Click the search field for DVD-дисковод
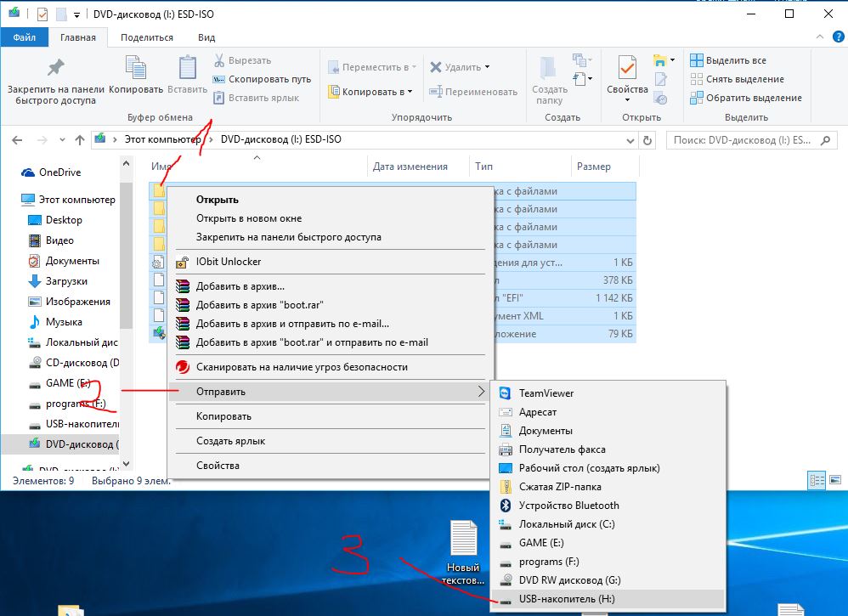 pyautogui.click(x=752, y=140)
